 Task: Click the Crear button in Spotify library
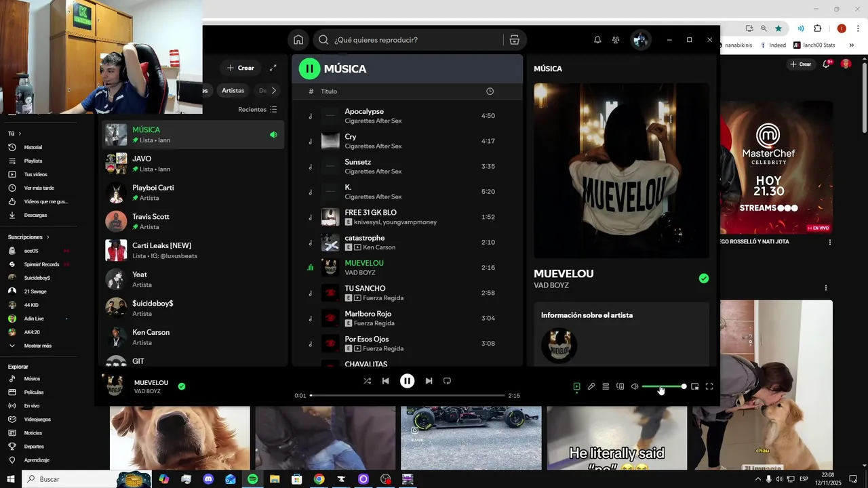241,68
